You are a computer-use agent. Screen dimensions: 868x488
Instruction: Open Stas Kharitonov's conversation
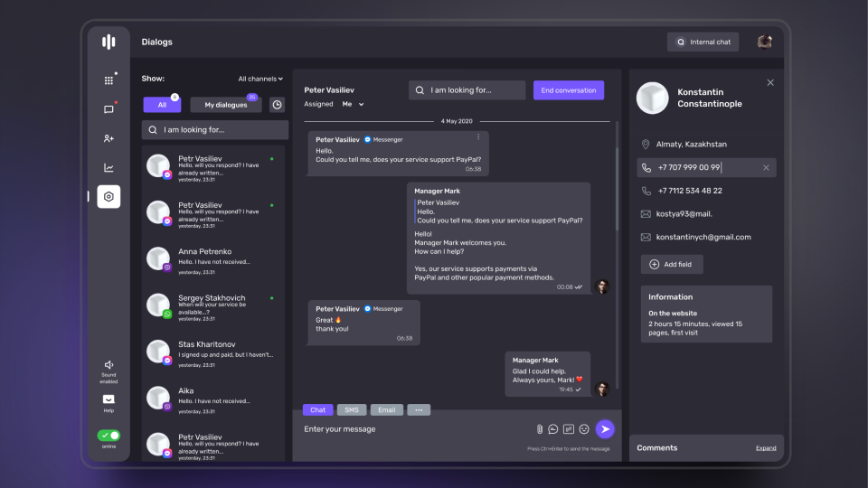213,353
